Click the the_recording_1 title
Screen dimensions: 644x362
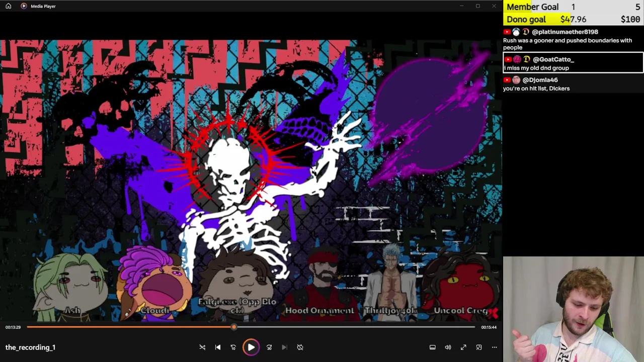coord(30,347)
